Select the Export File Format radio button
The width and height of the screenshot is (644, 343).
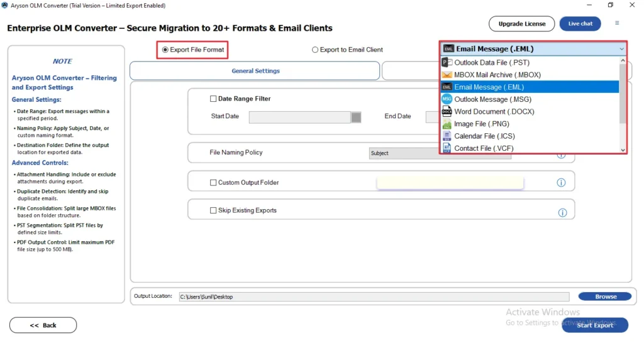(165, 50)
